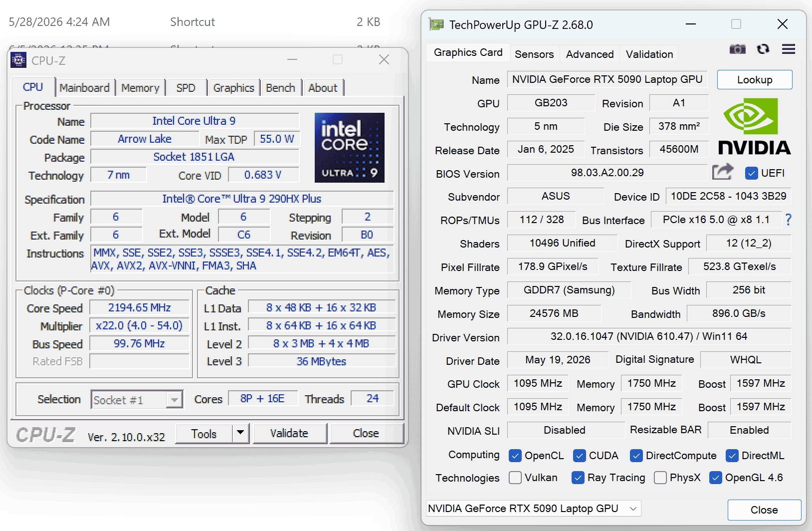Click the Level 3 cache value 36 MBytes
The height and width of the screenshot is (531, 812).
click(x=322, y=361)
